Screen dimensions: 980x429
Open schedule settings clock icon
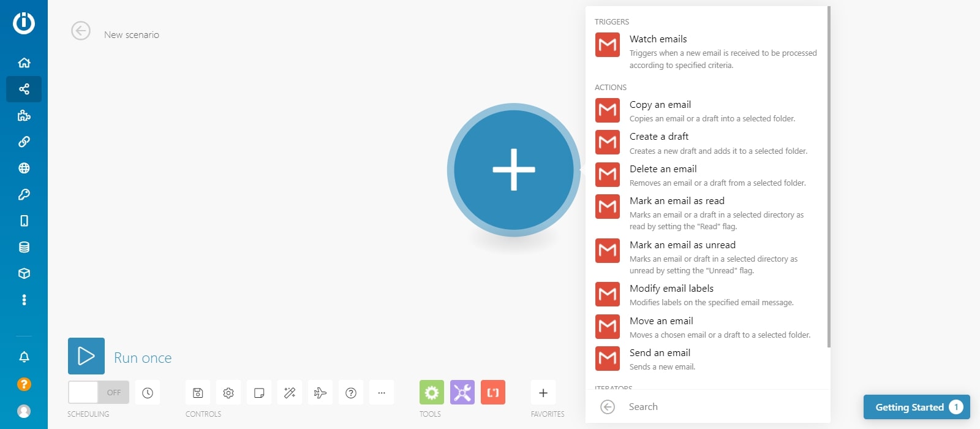click(148, 393)
